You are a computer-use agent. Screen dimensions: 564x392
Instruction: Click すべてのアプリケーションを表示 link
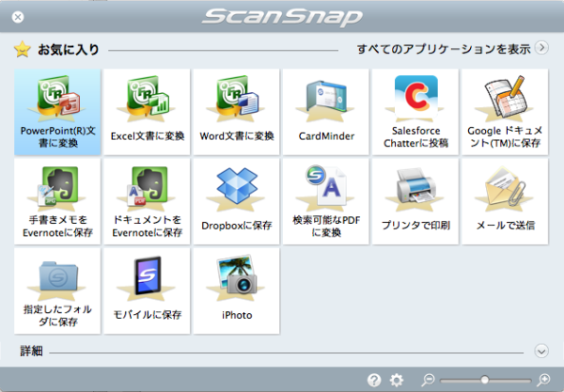444,49
